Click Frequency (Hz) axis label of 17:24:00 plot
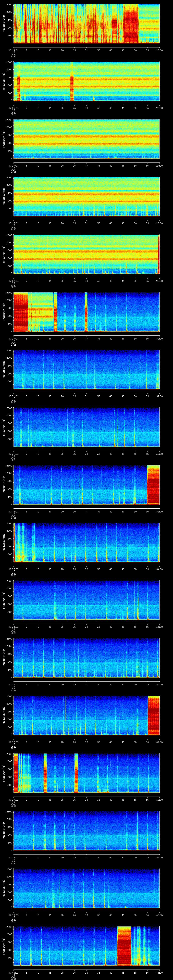Viewport: 173px width, 980px height. pyautogui.click(x=4, y=24)
